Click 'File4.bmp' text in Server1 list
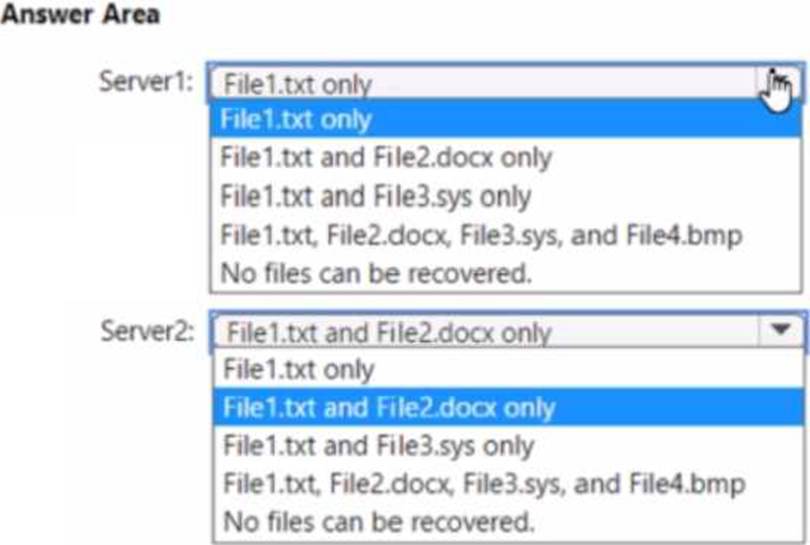810x545 pixels. (684, 236)
